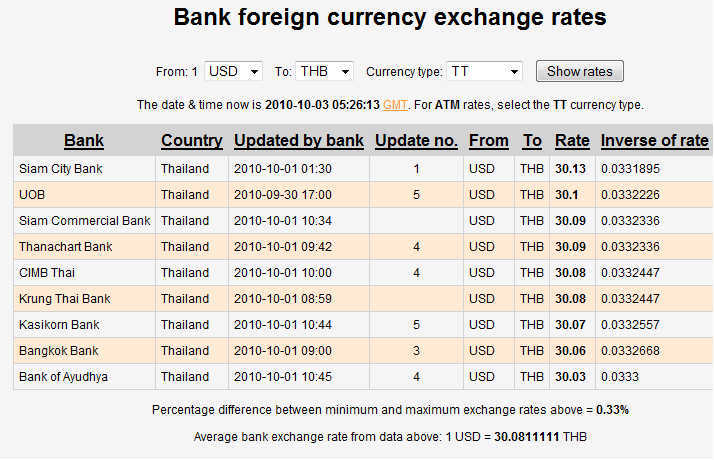Click the Kasikorn Bank name cell

coord(59,324)
